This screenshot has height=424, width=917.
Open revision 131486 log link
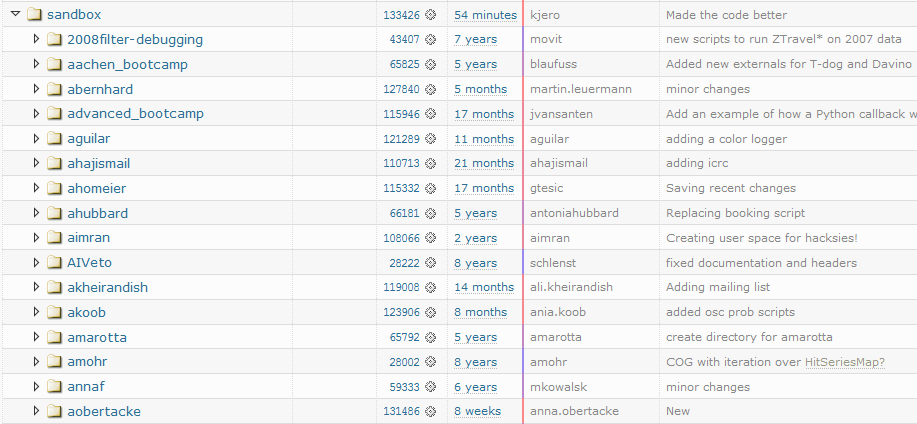[x=402, y=412]
